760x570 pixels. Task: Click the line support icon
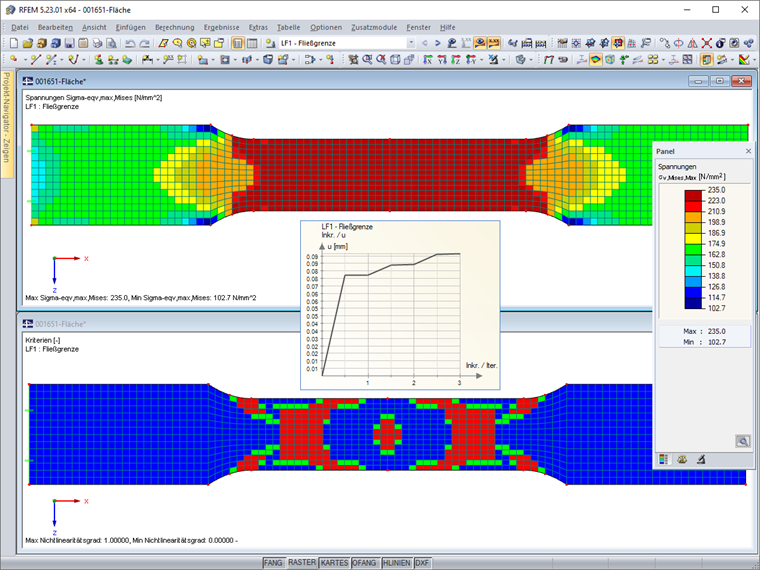pos(113,60)
